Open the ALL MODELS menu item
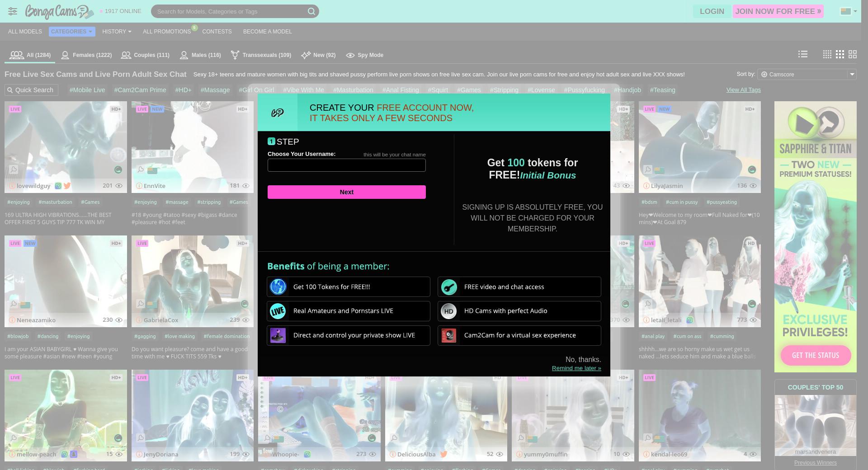This screenshot has width=868, height=470. pyautogui.click(x=25, y=32)
